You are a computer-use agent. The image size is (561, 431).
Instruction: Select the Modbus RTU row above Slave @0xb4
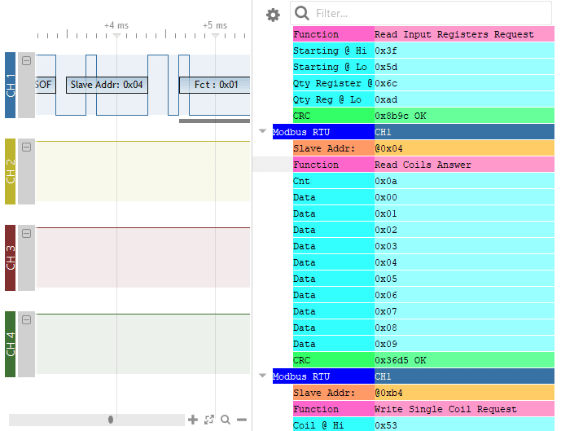pyautogui.click(x=413, y=377)
